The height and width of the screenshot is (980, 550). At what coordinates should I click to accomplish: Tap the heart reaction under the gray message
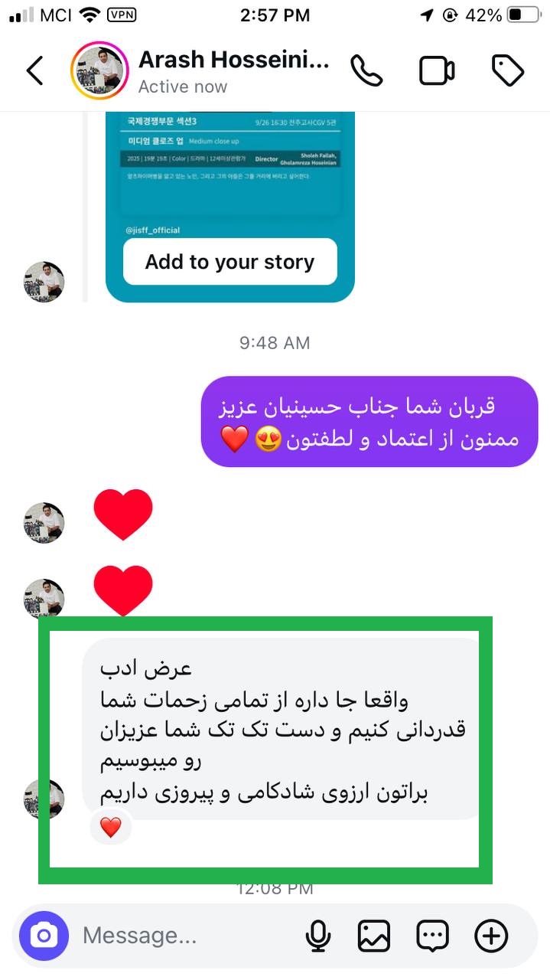(111, 827)
